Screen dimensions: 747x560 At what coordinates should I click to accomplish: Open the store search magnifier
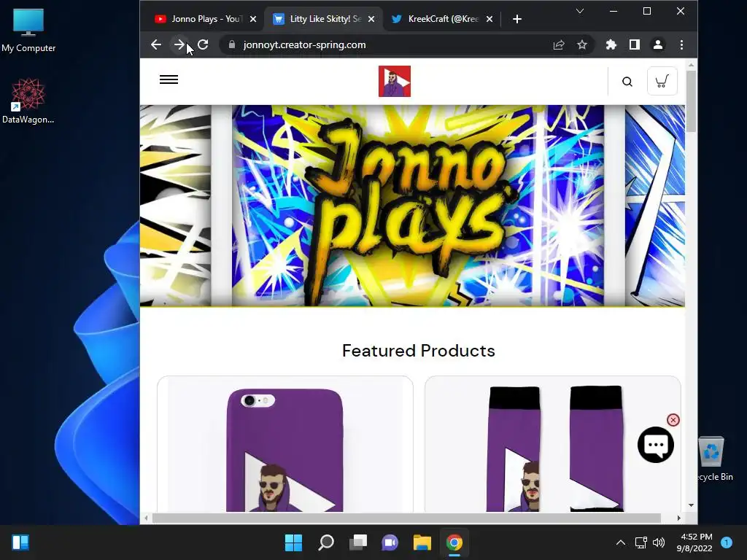[627, 82]
